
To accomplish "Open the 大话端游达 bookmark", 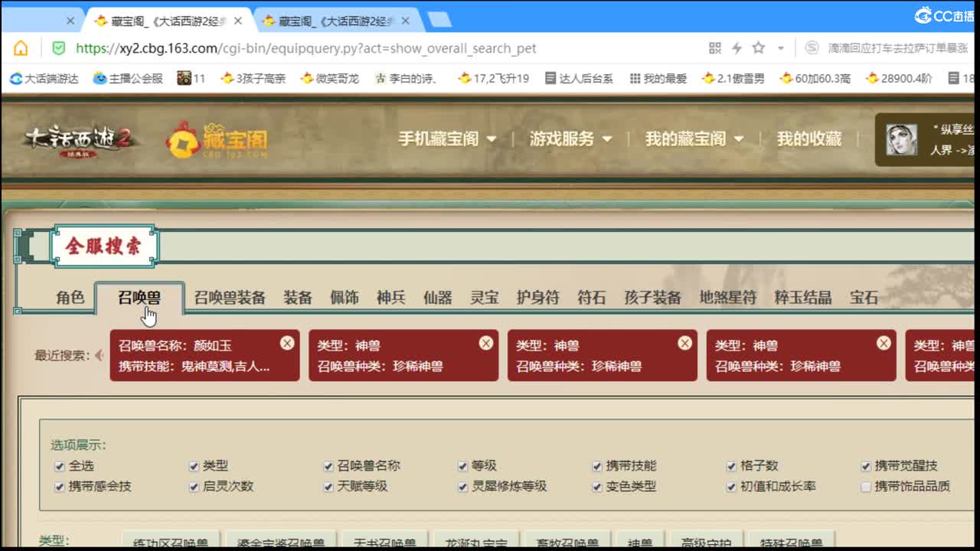I will coord(44,78).
